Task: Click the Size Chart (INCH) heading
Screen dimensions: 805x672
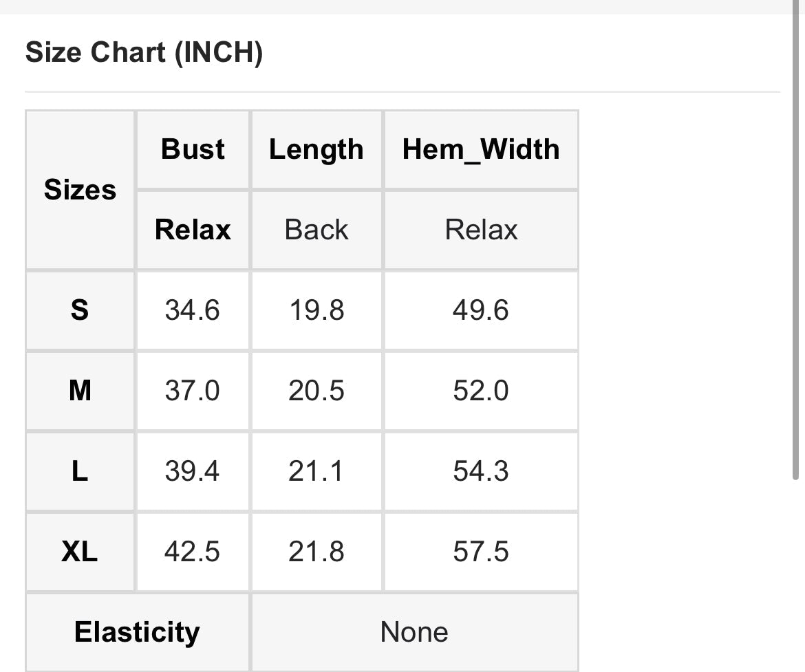Action: 144,53
